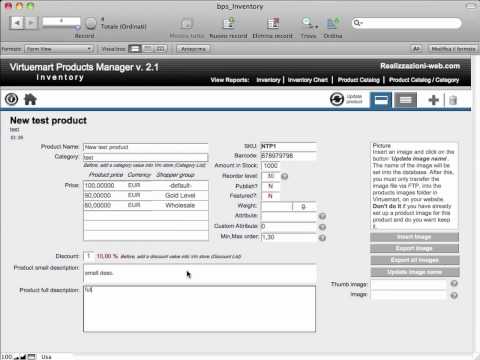Click the record number field
The width and height of the screenshot is (480, 360).
coord(61,21)
